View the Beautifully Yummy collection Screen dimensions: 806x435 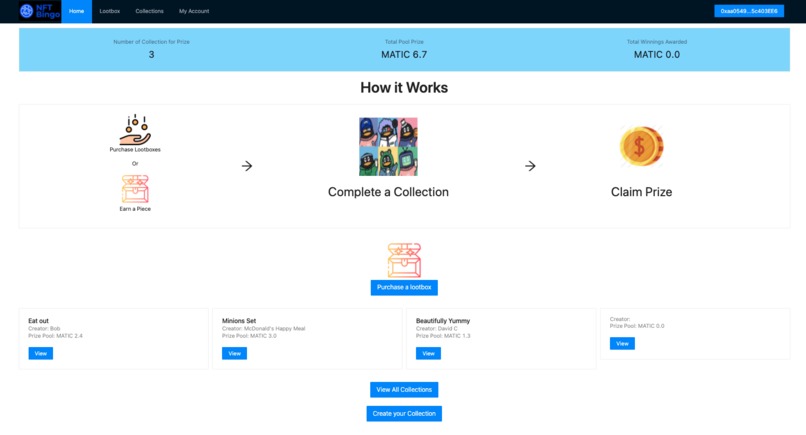(x=428, y=353)
